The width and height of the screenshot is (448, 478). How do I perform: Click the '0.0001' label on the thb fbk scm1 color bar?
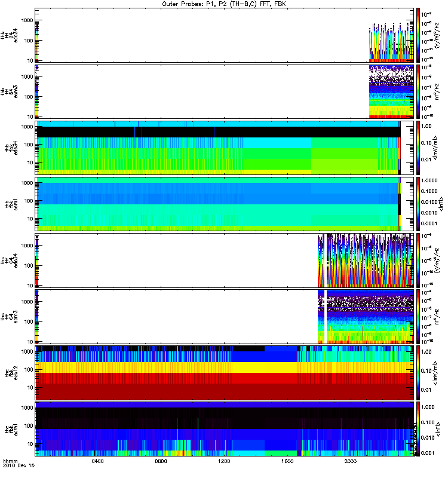point(429,223)
